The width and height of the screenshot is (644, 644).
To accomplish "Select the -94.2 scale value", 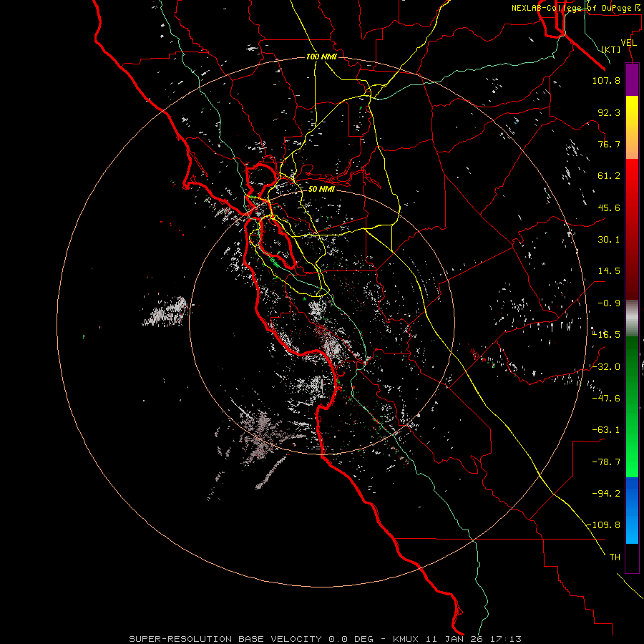I will (606, 494).
